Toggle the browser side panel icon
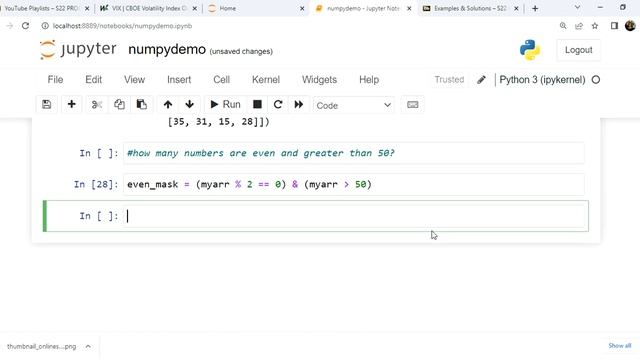The image size is (640, 360). point(614,26)
